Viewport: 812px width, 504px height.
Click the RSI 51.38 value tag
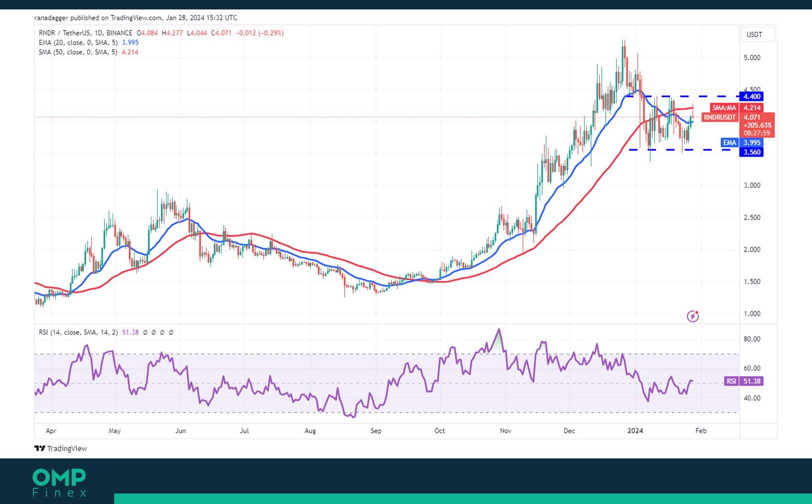tap(744, 381)
